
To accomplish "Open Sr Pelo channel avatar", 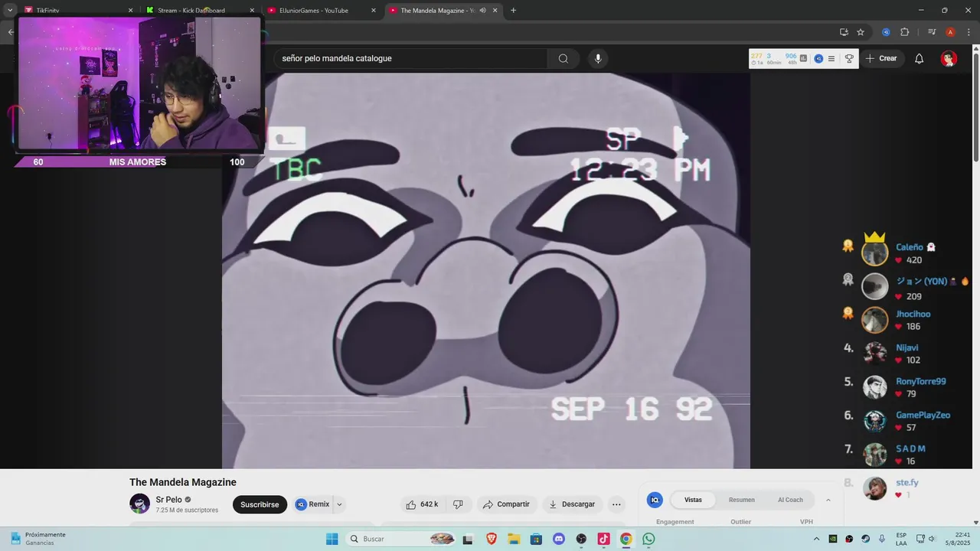I will (x=140, y=504).
